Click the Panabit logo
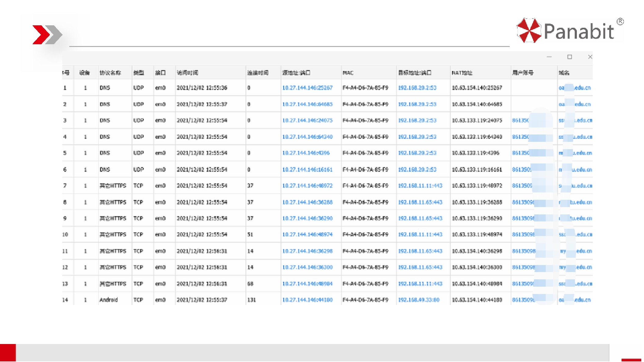The height and width of the screenshot is (362, 644). pos(570,30)
